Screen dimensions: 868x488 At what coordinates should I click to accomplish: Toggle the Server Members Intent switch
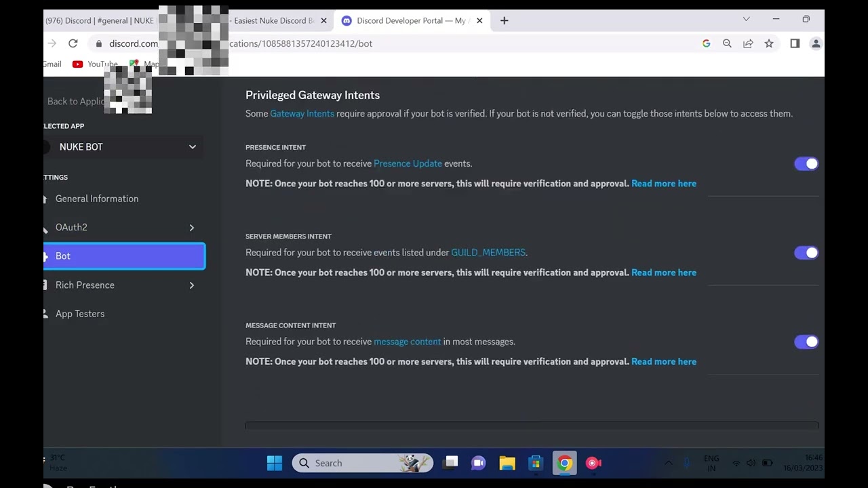pyautogui.click(x=806, y=253)
